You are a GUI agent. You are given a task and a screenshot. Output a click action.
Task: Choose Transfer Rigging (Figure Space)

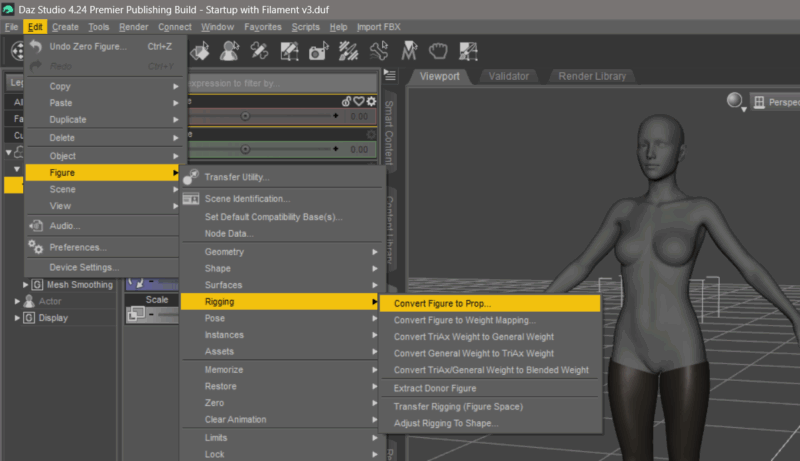(x=491, y=406)
